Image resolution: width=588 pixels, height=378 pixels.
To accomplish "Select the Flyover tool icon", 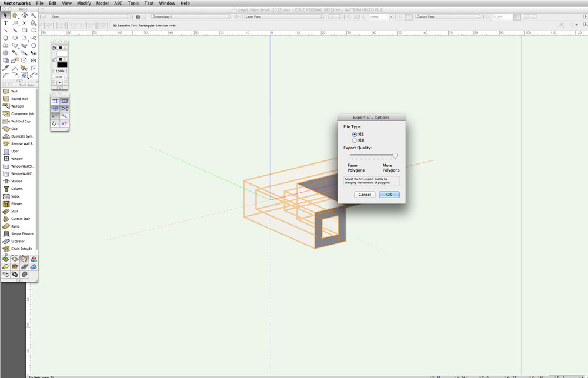I will tap(24, 15).
